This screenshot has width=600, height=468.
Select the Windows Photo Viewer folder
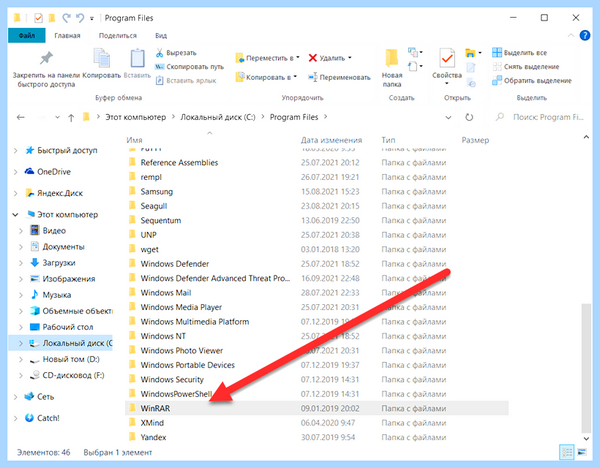[x=317, y=350]
